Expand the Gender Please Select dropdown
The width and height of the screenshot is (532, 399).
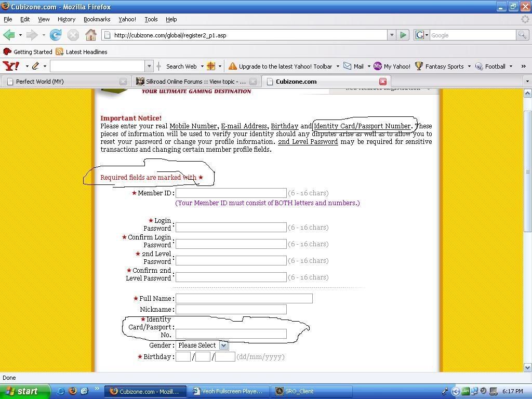[x=223, y=345]
